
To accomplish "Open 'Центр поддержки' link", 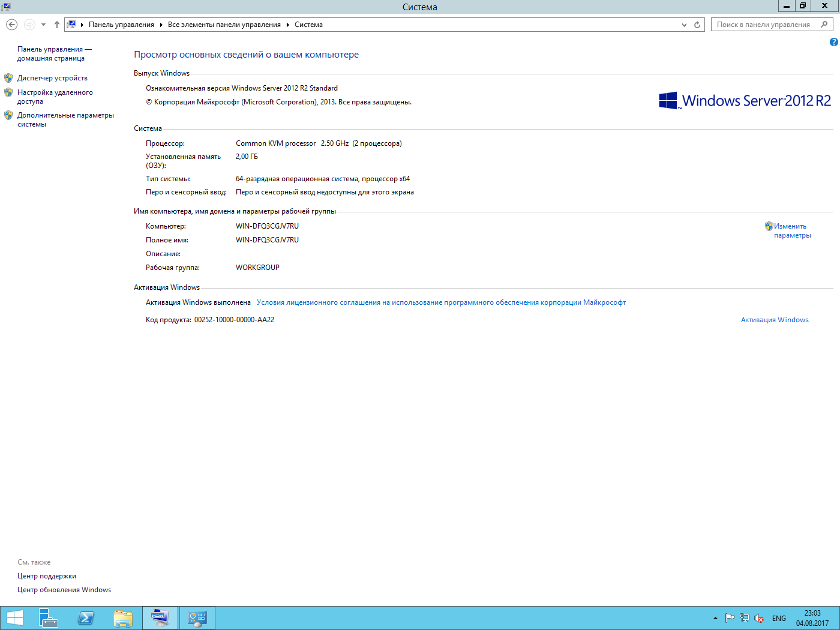I will point(47,576).
